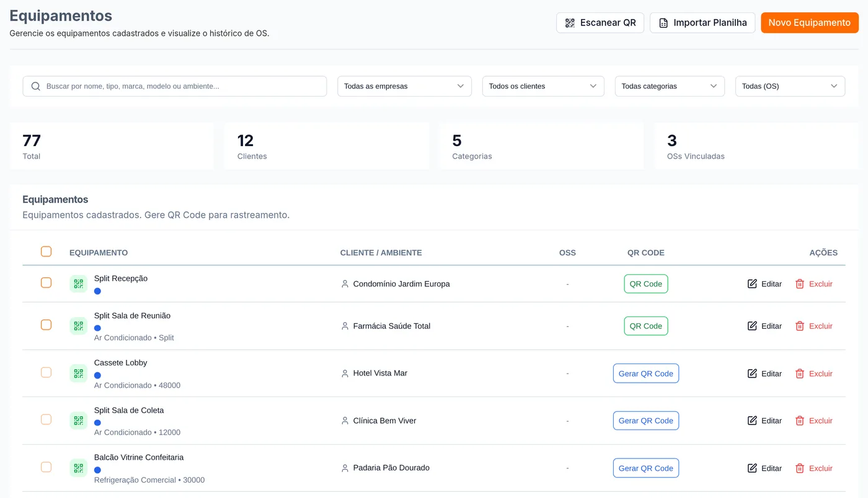This screenshot has width=868, height=498.
Task: View QR Code for Farmácia Saúde Total
Action: [x=646, y=326]
